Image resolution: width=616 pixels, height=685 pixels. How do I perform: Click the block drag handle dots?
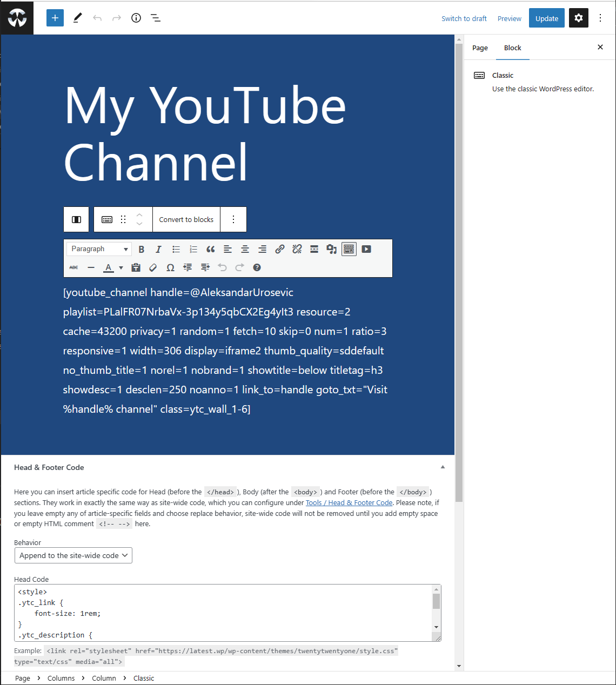coord(123,219)
